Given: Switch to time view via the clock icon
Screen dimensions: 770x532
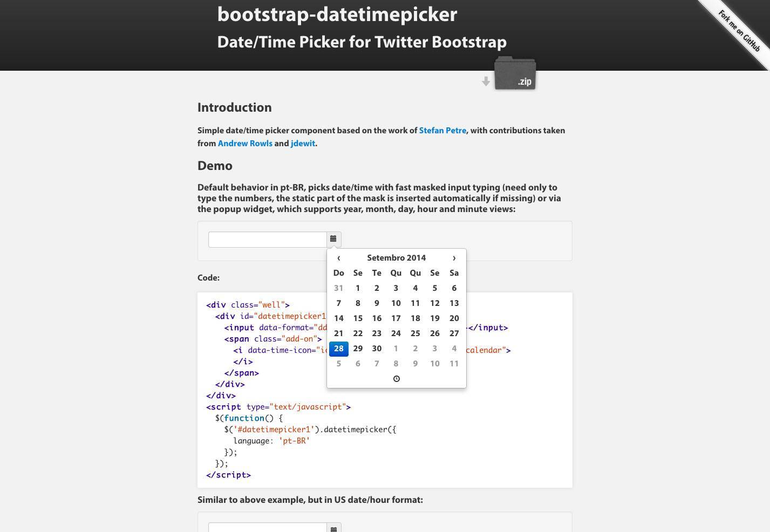Looking at the screenshot, I should (x=397, y=379).
